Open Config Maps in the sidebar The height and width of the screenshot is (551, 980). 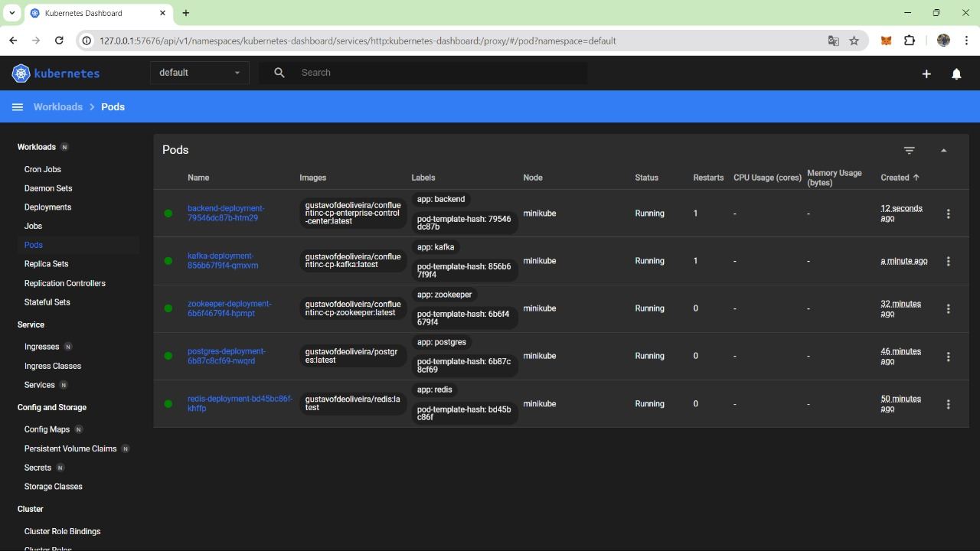click(x=47, y=429)
